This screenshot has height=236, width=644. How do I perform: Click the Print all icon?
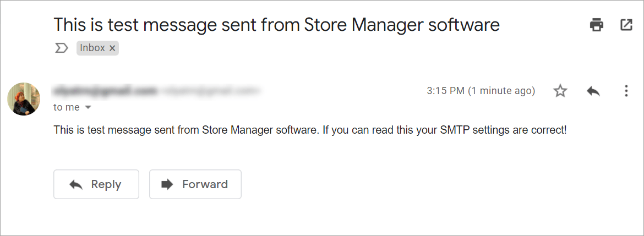[596, 25]
